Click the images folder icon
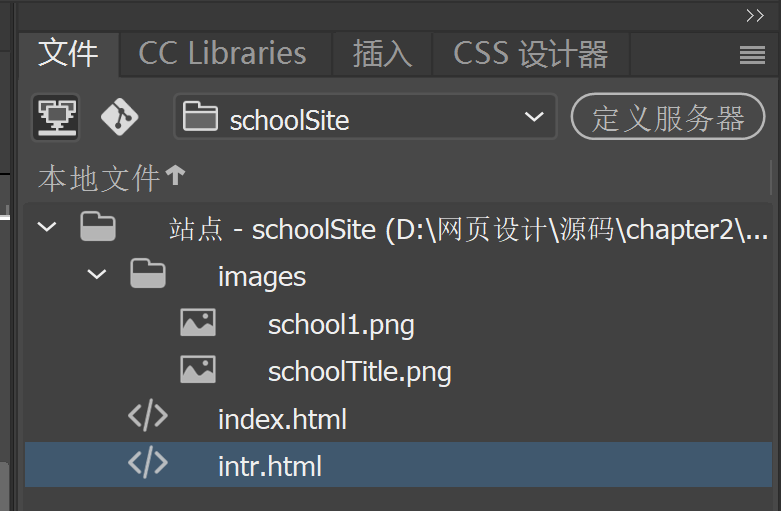Screen dimensions: 781x511 tap(148, 275)
